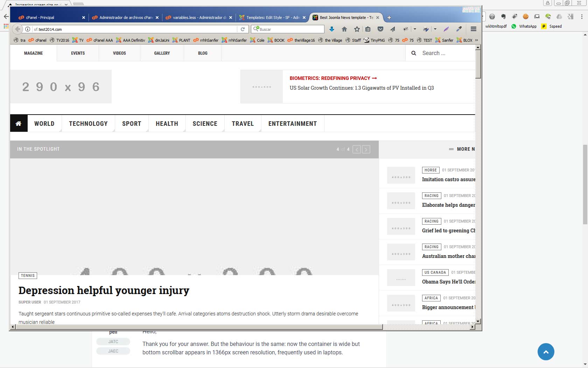
Task: Click the US CANADA category tag
Action: (435, 273)
